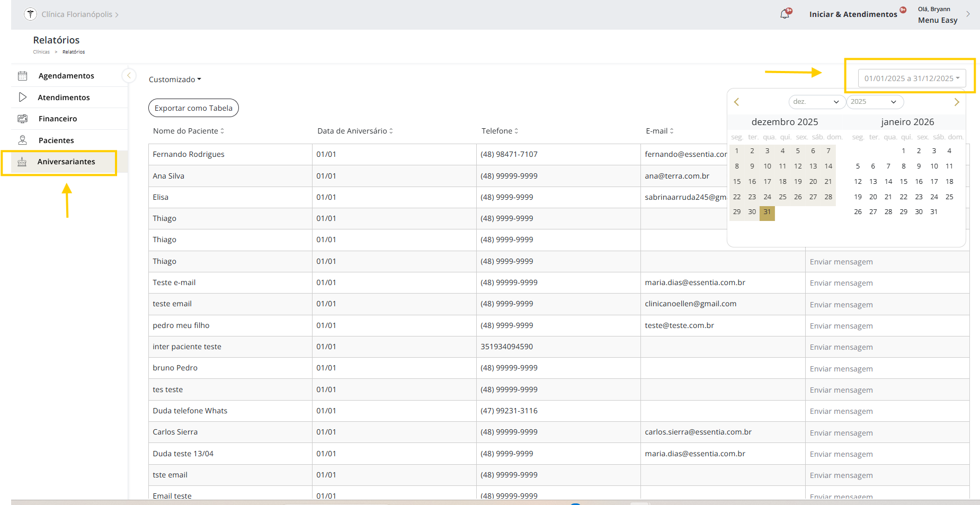
Task: Open the month dropdown showing dez.
Action: tap(816, 102)
